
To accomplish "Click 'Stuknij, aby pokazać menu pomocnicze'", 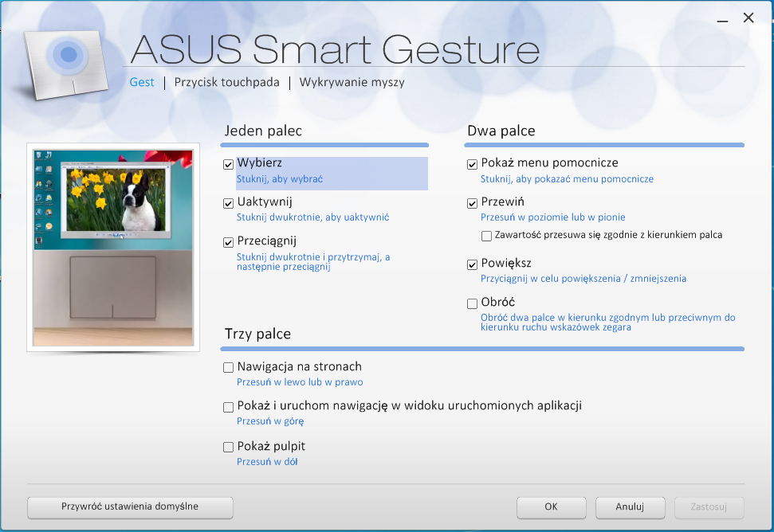I will pos(567,179).
